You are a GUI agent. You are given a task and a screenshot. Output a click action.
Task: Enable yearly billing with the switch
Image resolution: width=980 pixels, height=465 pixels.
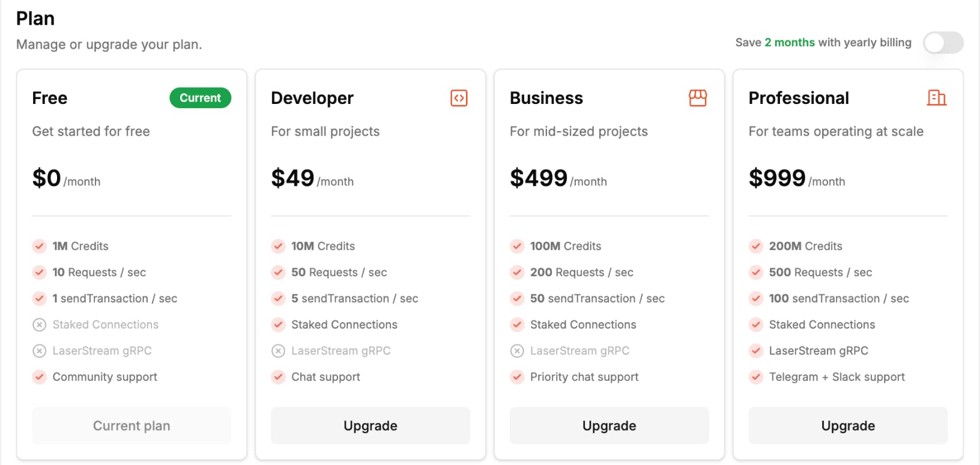click(943, 43)
